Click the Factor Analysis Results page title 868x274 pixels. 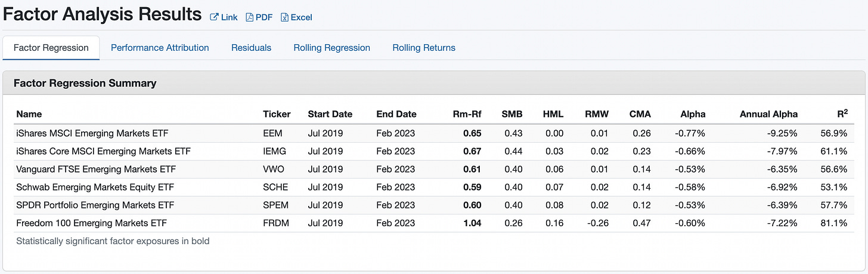(x=103, y=14)
